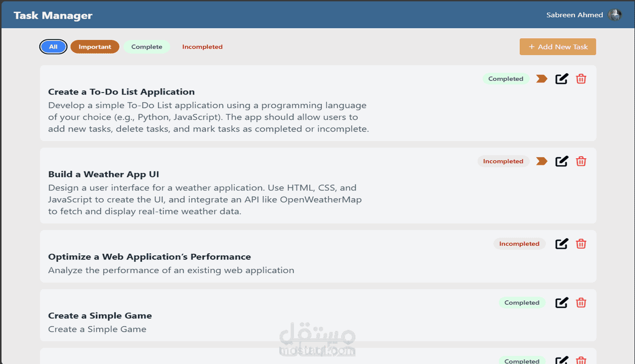Open edit for Create a Simple Game task
This screenshot has width=635, height=364.
tap(562, 303)
